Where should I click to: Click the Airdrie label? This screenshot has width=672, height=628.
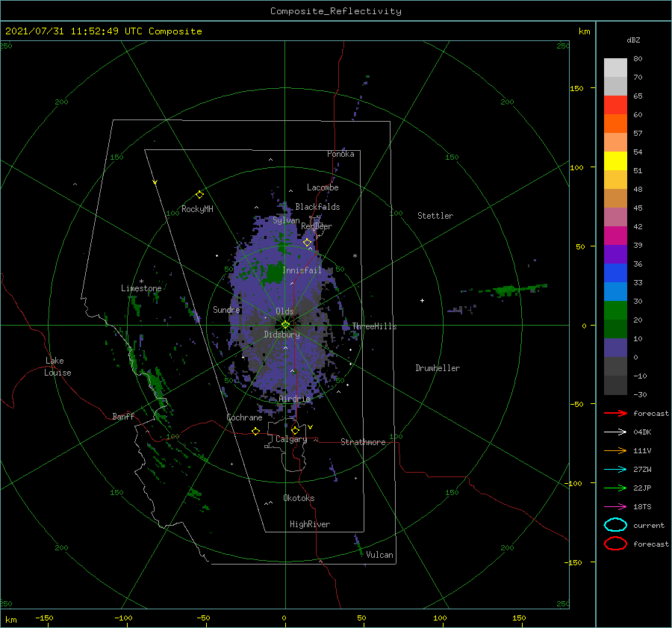coord(294,399)
